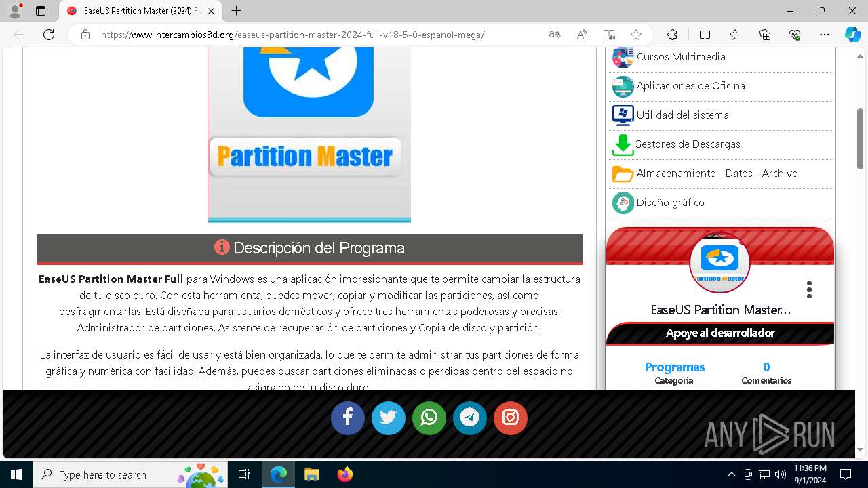Open browser profile icon
The height and width of the screenshot is (488, 868).
15,11
